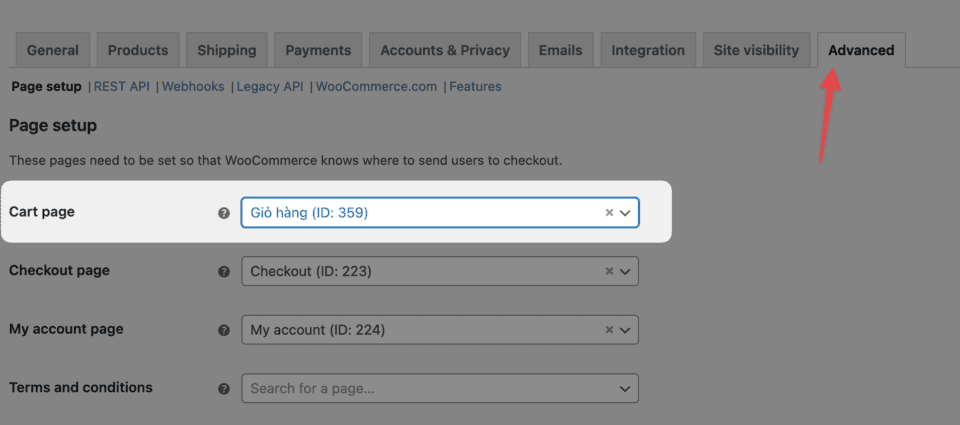Viewport: 960px width, 425px height.
Task: Select the Payments tab
Action: click(x=318, y=50)
